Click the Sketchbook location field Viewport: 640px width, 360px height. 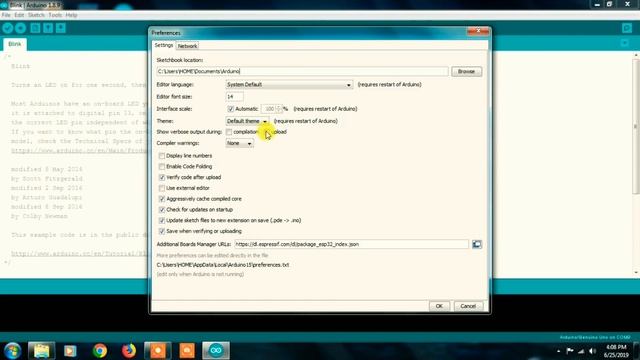[302, 71]
